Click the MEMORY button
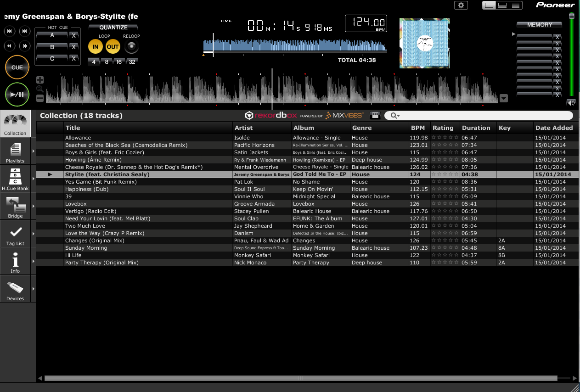 pyautogui.click(x=539, y=25)
